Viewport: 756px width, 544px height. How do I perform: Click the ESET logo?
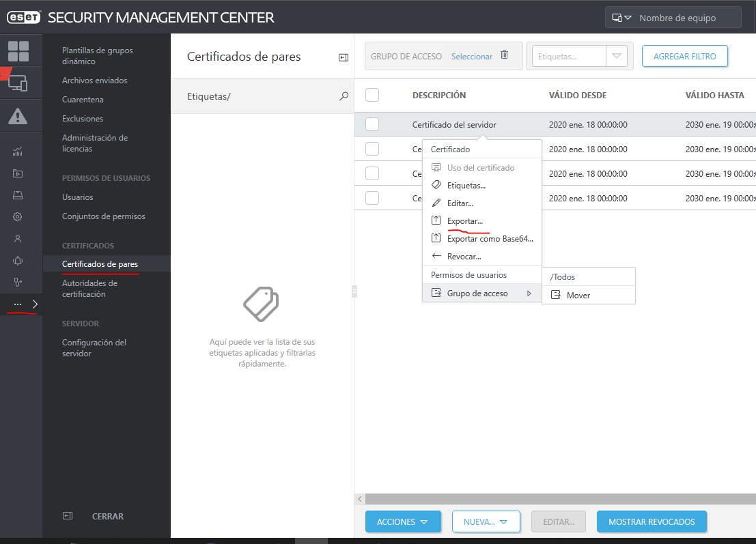(24, 17)
